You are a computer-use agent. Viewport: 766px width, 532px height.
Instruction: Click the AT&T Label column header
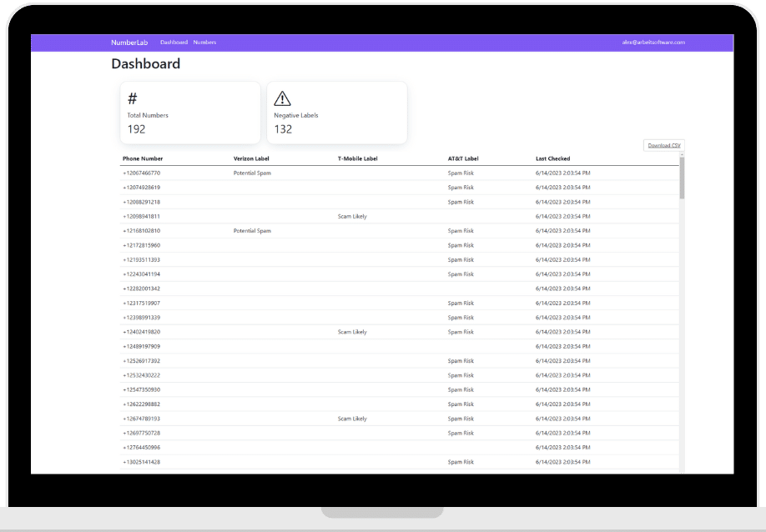coord(463,158)
